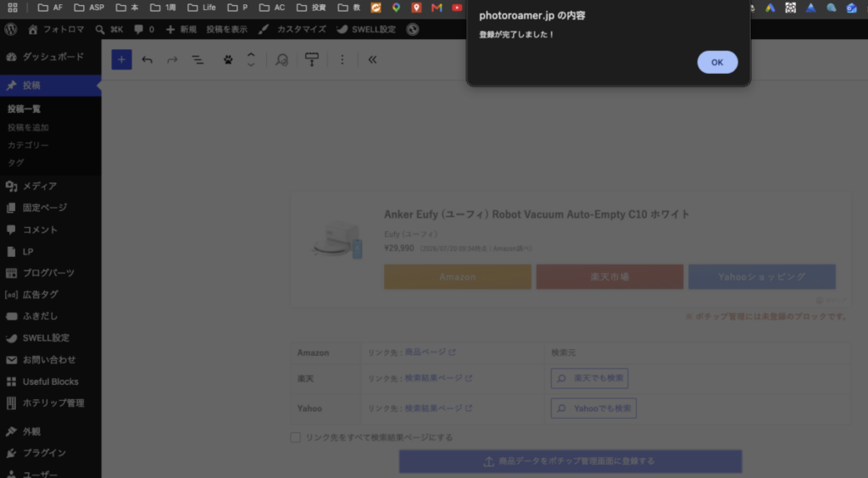Click the Yahooでも検索 button
The height and width of the screenshot is (478, 868).
593,409
